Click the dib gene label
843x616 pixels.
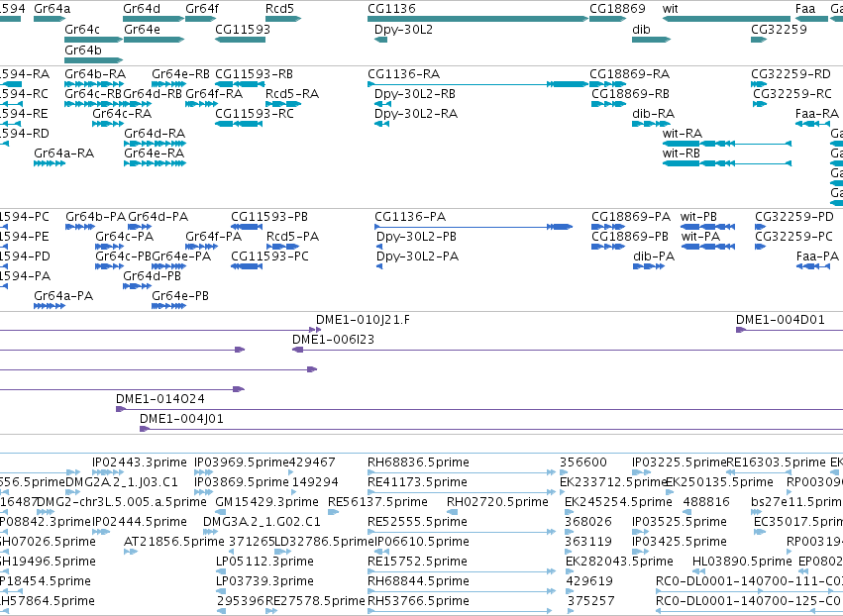(x=641, y=30)
